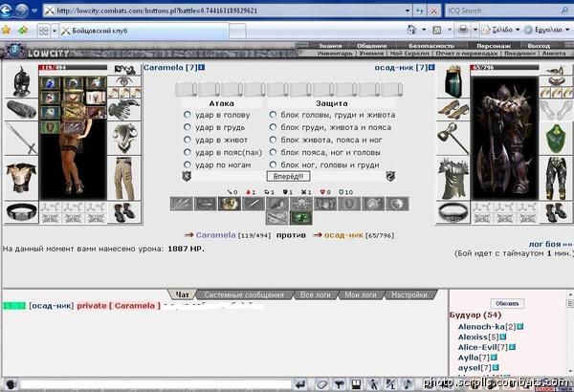Click the eraser clear chat icon
574x392 pixels.
pyautogui.click(x=321, y=384)
